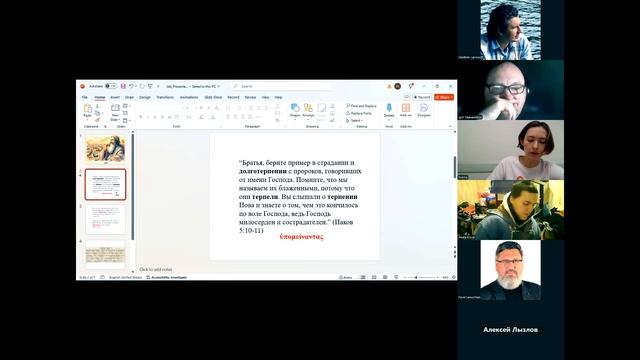The image size is (640, 360).
Task: Switch to the Draw ribbon tab
Action: point(129,97)
